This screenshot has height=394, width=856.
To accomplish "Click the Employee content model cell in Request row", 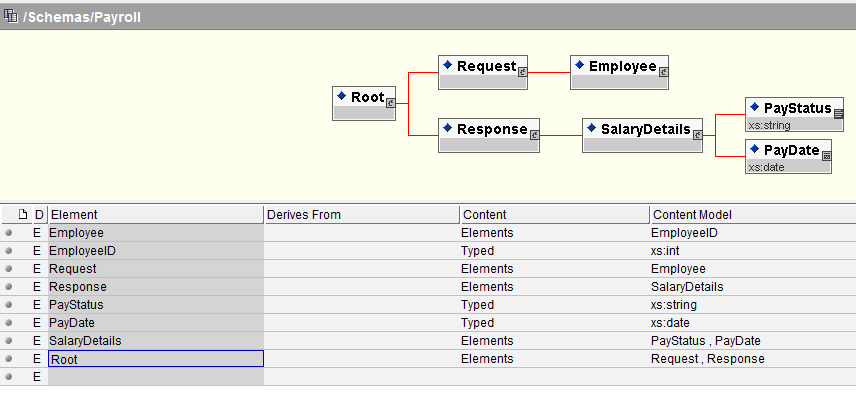I will click(753, 269).
